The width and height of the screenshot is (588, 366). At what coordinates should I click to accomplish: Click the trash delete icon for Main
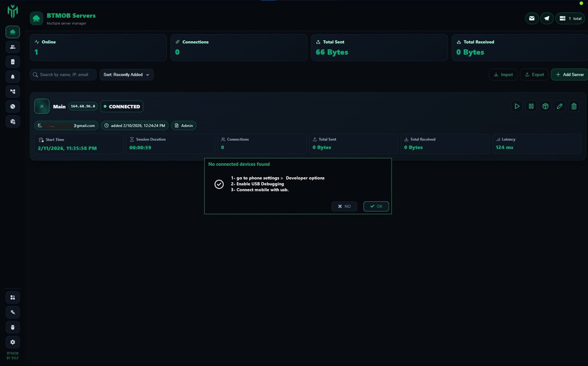(574, 106)
